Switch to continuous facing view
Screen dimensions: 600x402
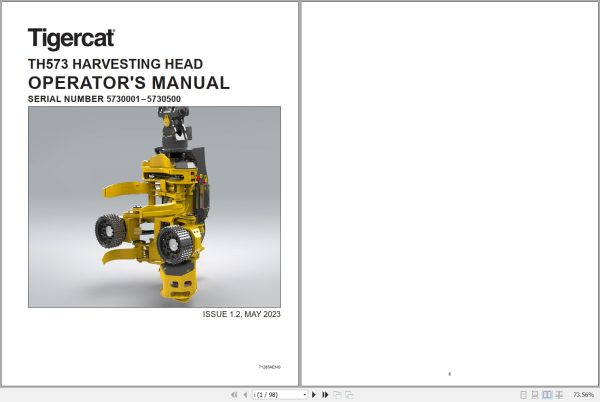(559, 395)
